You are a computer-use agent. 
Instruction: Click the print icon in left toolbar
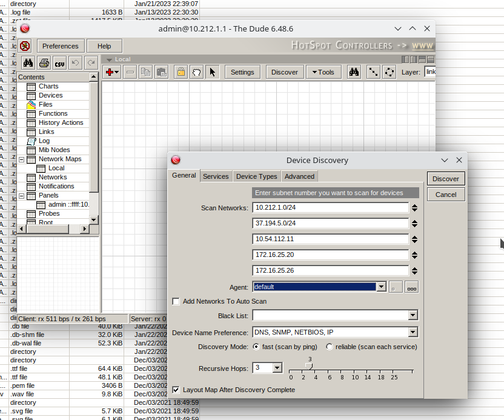tap(44, 63)
